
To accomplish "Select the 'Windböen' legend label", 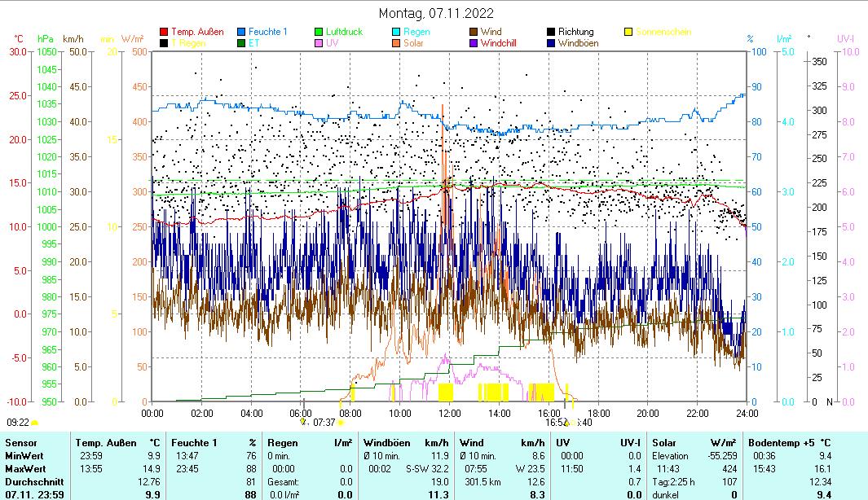I will click(578, 43).
